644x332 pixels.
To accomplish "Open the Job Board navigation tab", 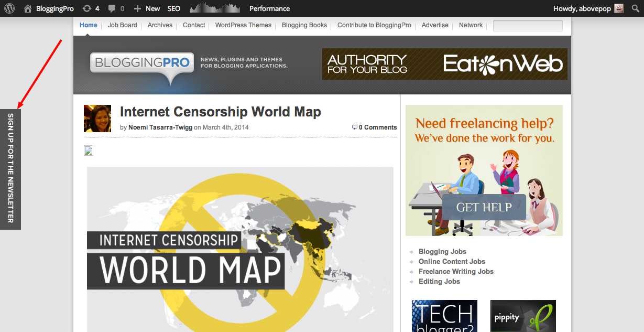I will click(122, 25).
